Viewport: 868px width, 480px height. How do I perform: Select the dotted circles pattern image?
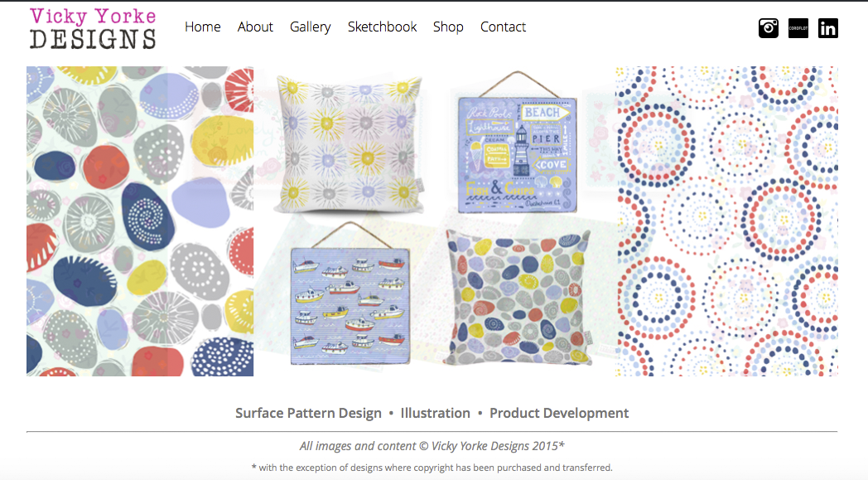click(x=726, y=221)
